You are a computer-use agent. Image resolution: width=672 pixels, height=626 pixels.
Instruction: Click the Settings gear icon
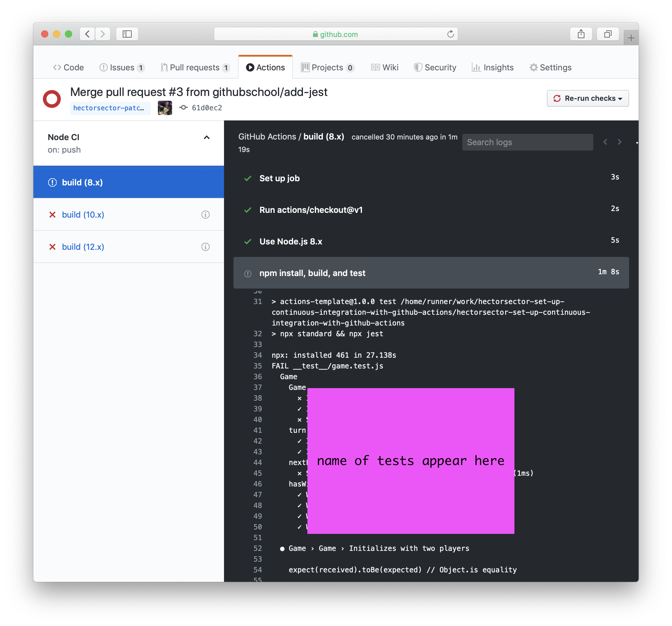[533, 67]
